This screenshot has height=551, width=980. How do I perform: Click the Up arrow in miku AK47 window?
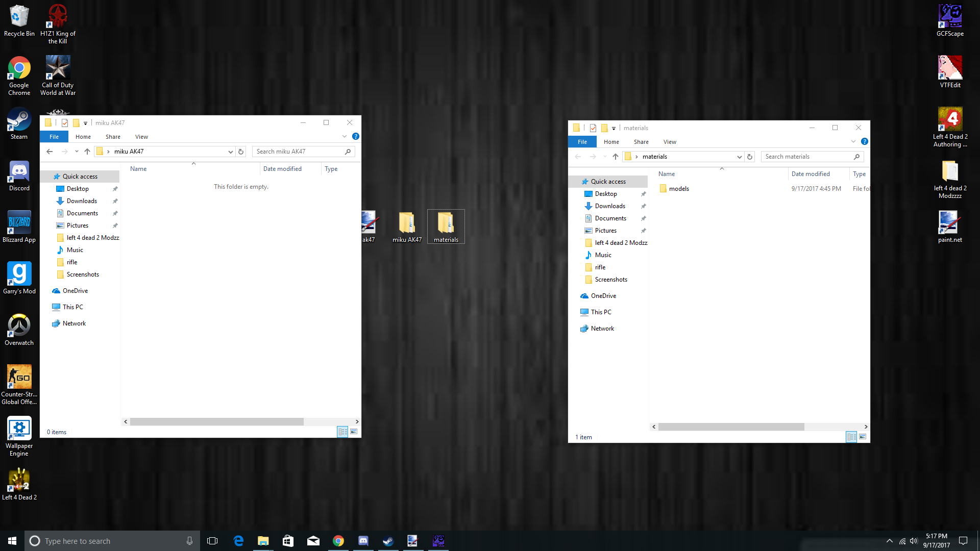coord(87,152)
